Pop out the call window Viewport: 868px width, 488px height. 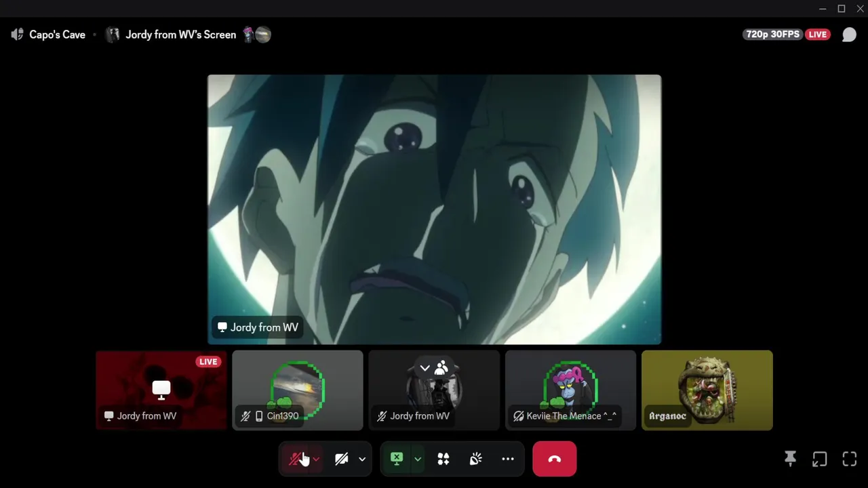pyautogui.click(x=820, y=459)
